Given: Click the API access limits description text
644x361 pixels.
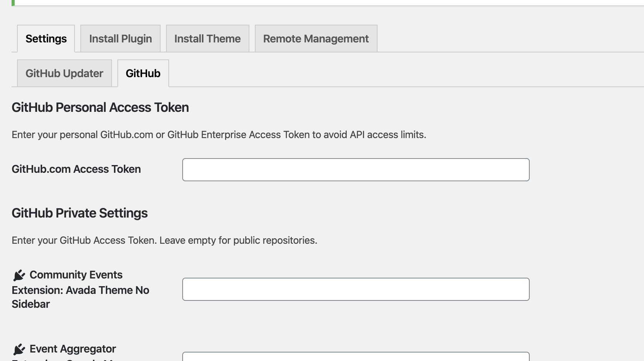Looking at the screenshot, I should click(x=219, y=135).
